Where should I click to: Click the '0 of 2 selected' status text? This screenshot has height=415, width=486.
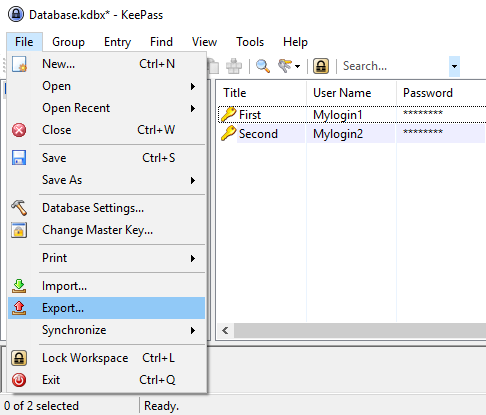(41, 406)
